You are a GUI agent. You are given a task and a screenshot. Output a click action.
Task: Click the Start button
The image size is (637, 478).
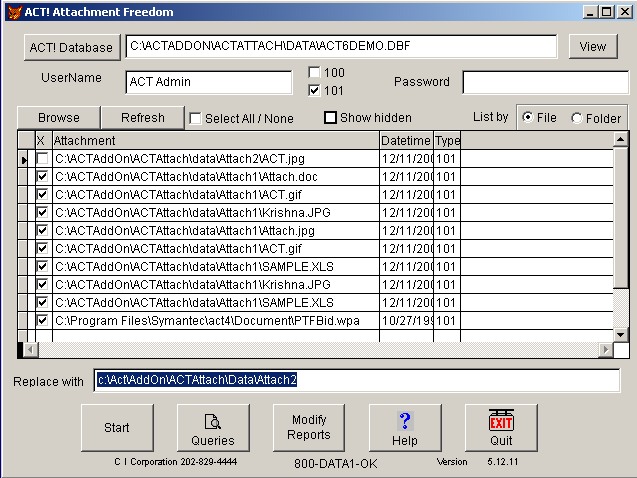pyautogui.click(x=117, y=428)
